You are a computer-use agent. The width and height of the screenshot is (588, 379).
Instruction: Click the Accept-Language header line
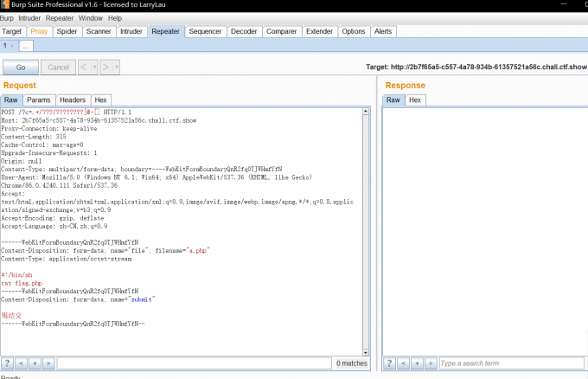click(54, 226)
